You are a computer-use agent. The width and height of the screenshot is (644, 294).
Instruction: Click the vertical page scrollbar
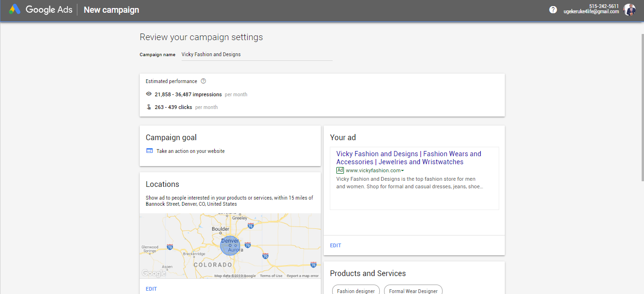click(x=641, y=108)
